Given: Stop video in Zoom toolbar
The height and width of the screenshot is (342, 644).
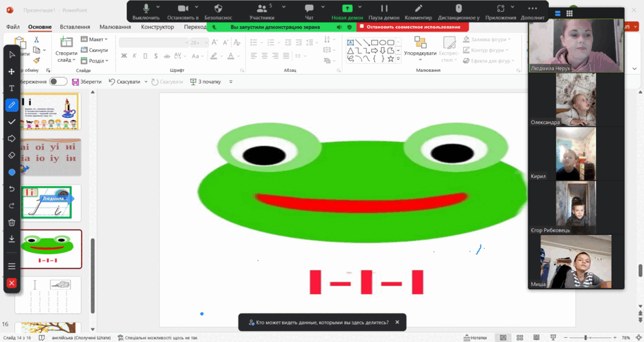Looking at the screenshot, I should click(183, 12).
